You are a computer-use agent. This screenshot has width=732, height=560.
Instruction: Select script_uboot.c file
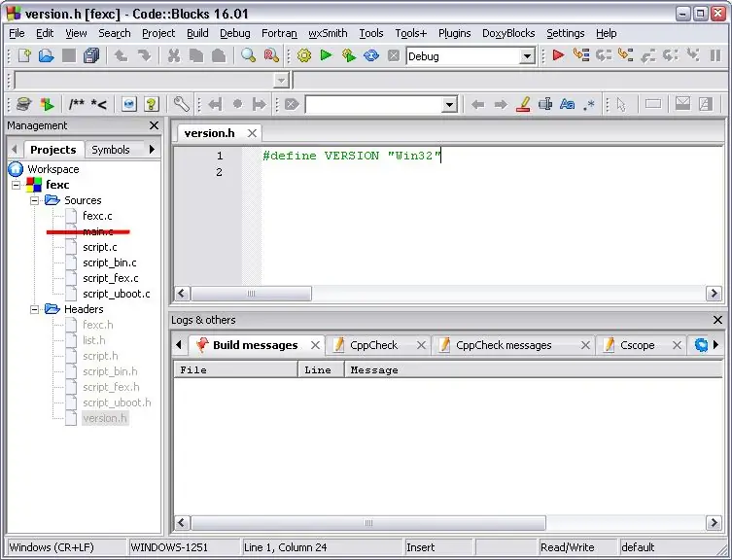pos(117,294)
